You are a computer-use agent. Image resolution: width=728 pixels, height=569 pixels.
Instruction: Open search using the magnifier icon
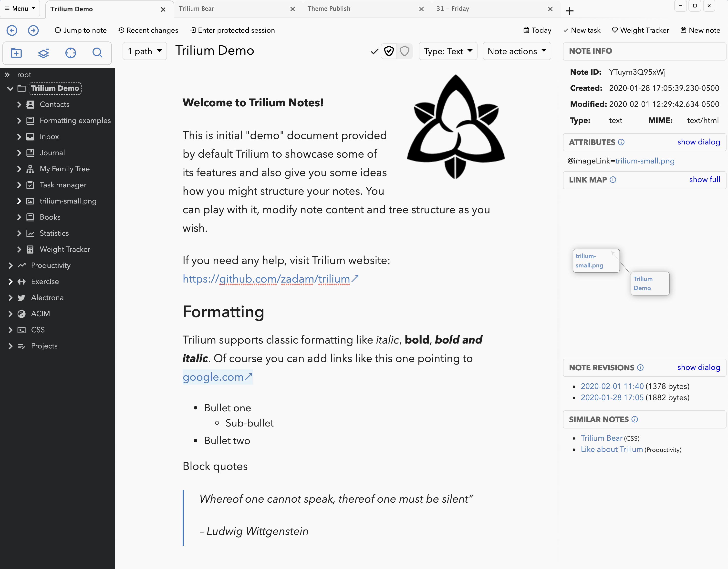[x=97, y=53]
